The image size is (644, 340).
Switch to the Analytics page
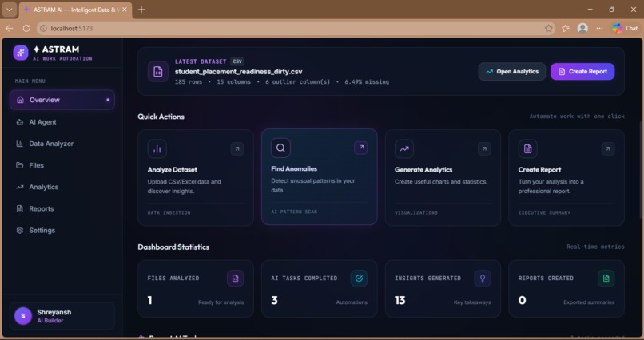click(x=62, y=187)
